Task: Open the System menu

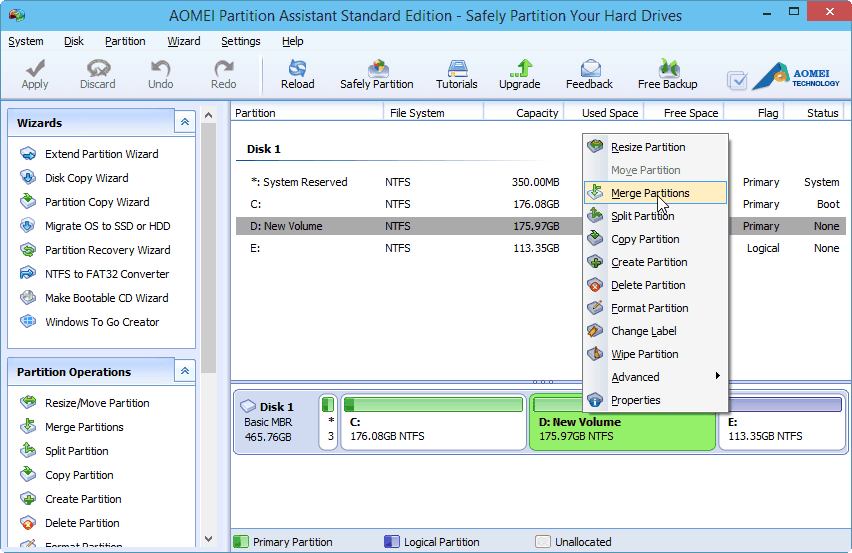Action: pos(26,41)
